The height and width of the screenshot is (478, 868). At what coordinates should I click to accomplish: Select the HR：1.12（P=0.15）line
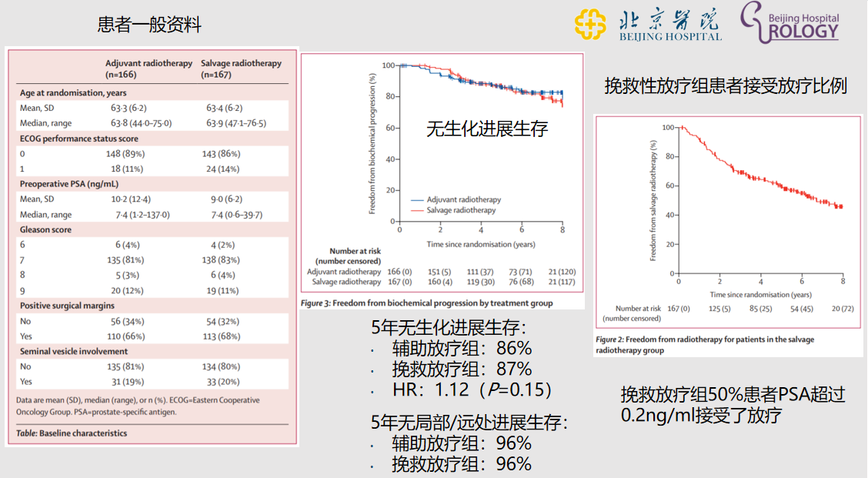pyautogui.click(x=472, y=390)
